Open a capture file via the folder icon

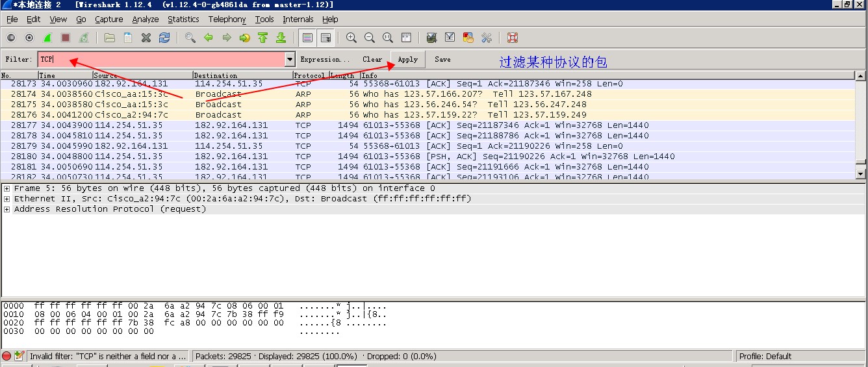tap(110, 38)
